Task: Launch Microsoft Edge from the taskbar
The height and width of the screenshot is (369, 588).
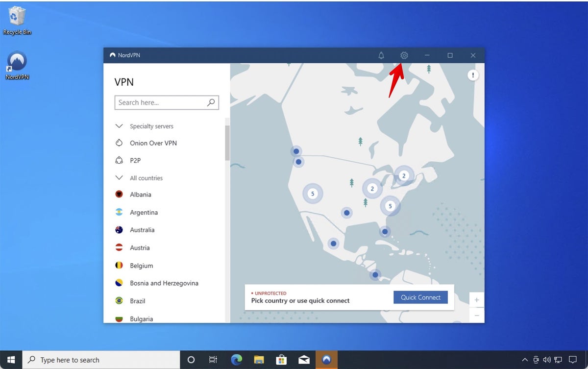Action: click(236, 360)
